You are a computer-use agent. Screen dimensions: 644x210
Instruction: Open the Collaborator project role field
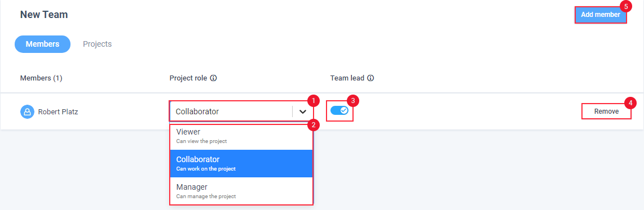(241, 111)
